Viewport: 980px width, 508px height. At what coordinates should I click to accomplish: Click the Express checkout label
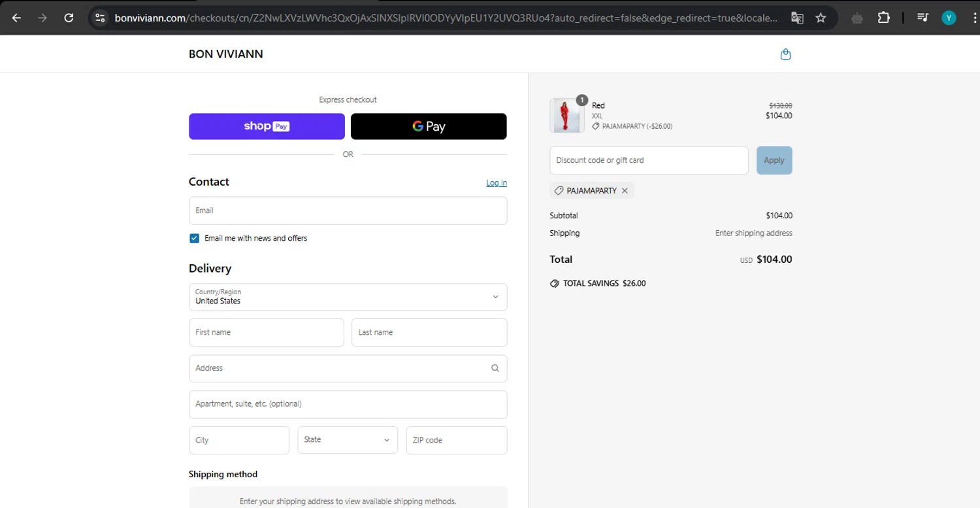click(348, 100)
